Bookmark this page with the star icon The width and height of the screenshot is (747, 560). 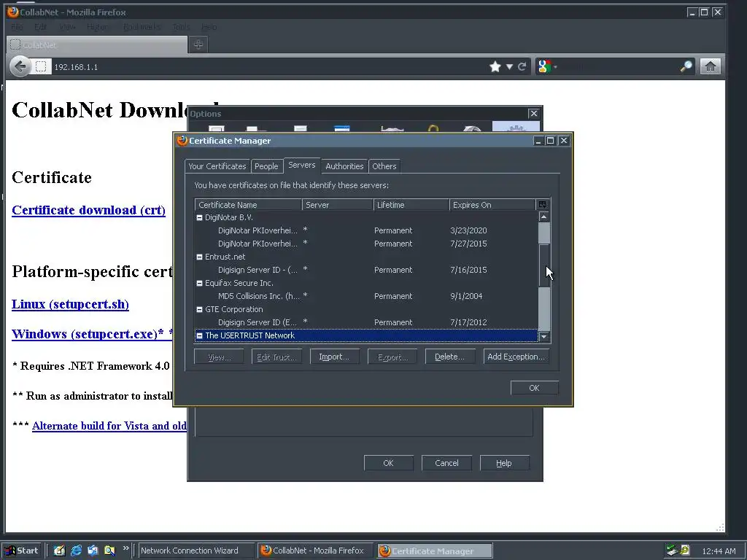(495, 66)
